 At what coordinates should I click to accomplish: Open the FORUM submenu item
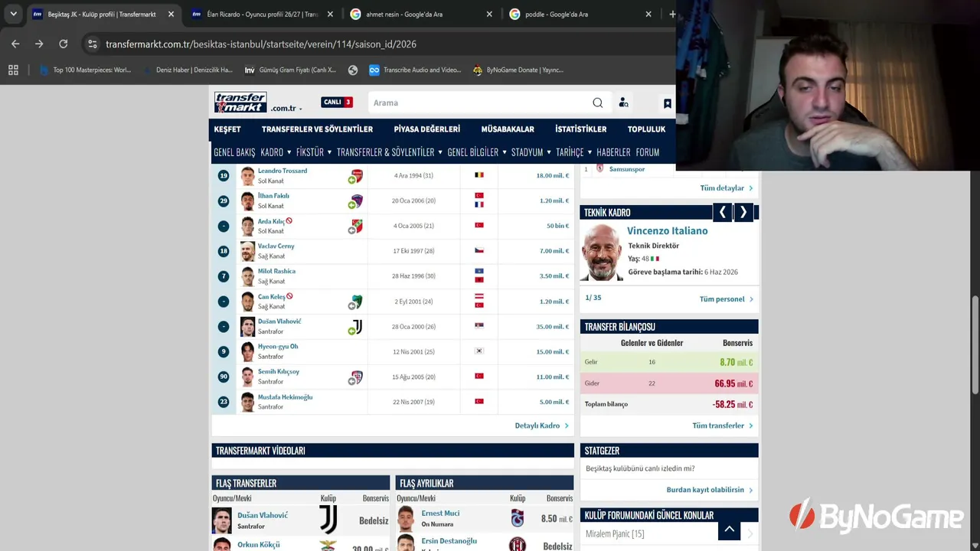(x=648, y=152)
